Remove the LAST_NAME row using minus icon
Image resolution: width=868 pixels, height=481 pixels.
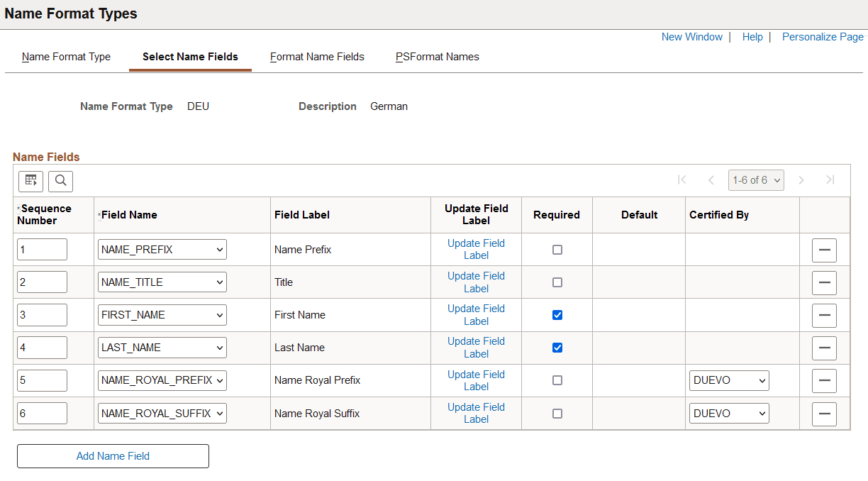tap(824, 348)
